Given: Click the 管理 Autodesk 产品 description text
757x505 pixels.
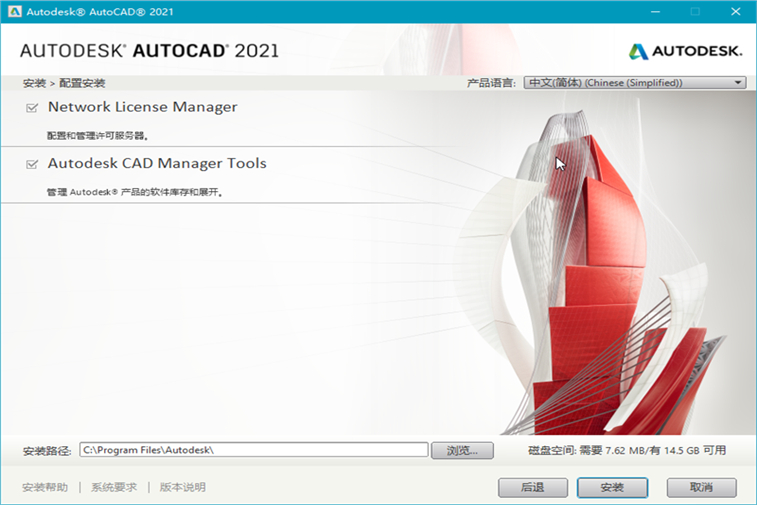Looking at the screenshot, I should [x=135, y=192].
